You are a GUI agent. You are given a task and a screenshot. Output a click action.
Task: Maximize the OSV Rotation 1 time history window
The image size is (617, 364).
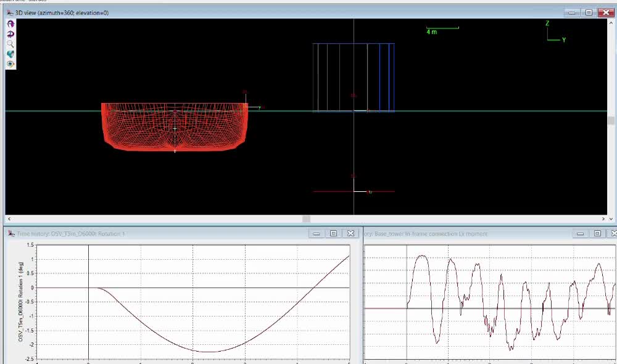click(334, 234)
